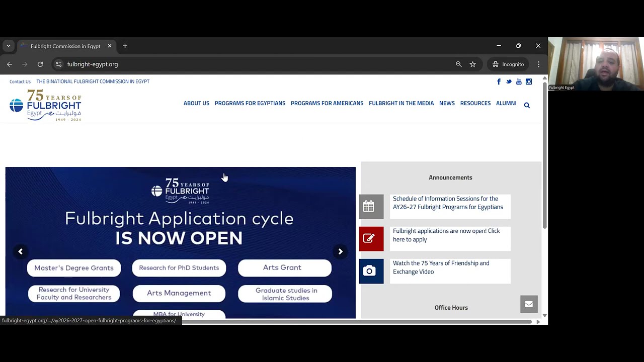Go to next slide with right arrow
Viewport: 644px width, 362px height.
click(x=340, y=251)
